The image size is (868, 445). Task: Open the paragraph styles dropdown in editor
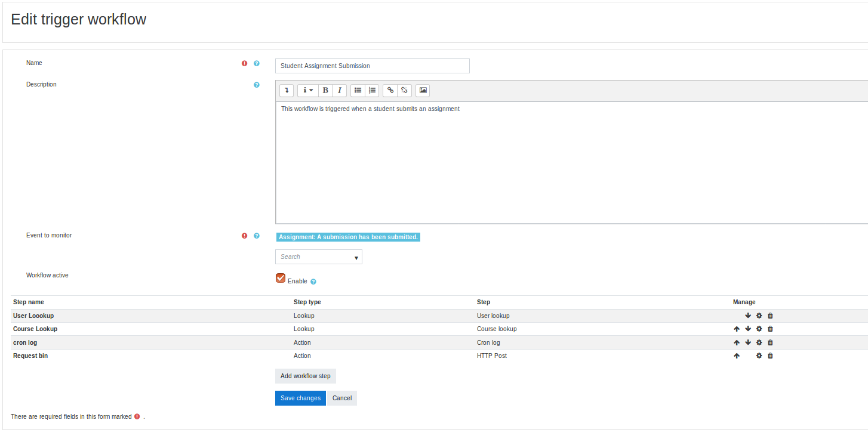pos(307,90)
